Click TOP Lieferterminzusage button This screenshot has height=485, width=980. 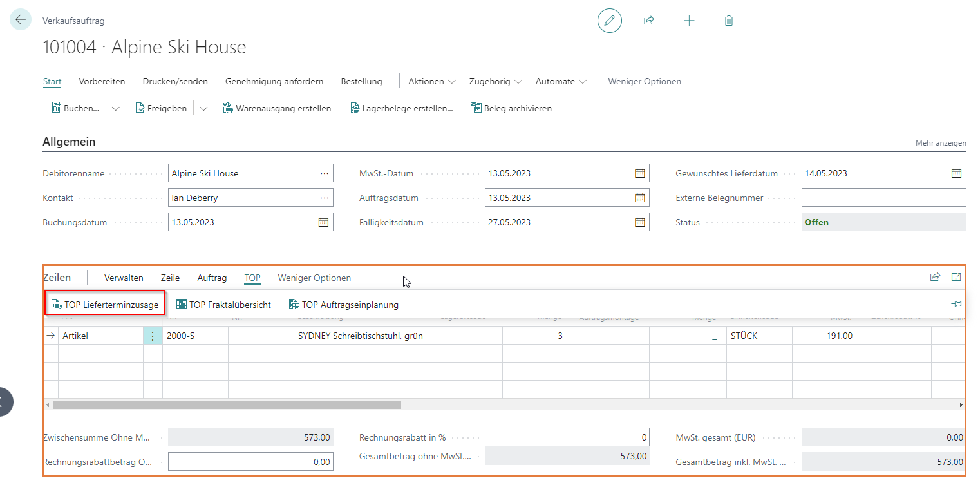105,305
